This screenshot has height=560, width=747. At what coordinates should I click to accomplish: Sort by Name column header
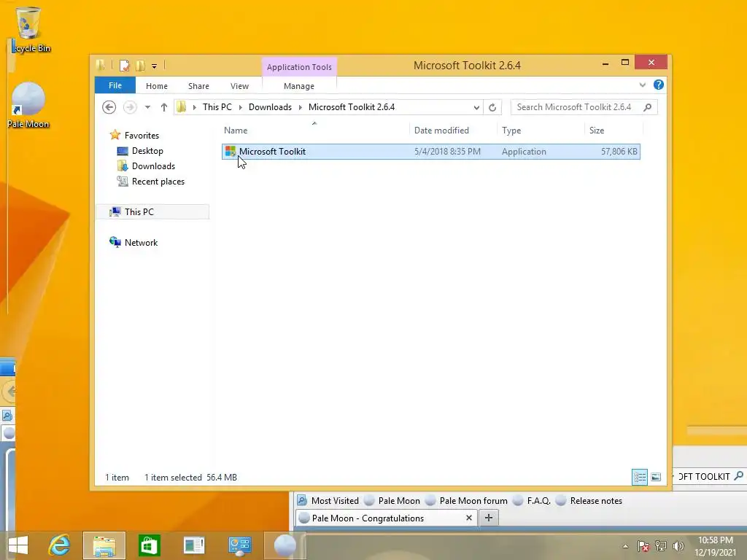314,130
